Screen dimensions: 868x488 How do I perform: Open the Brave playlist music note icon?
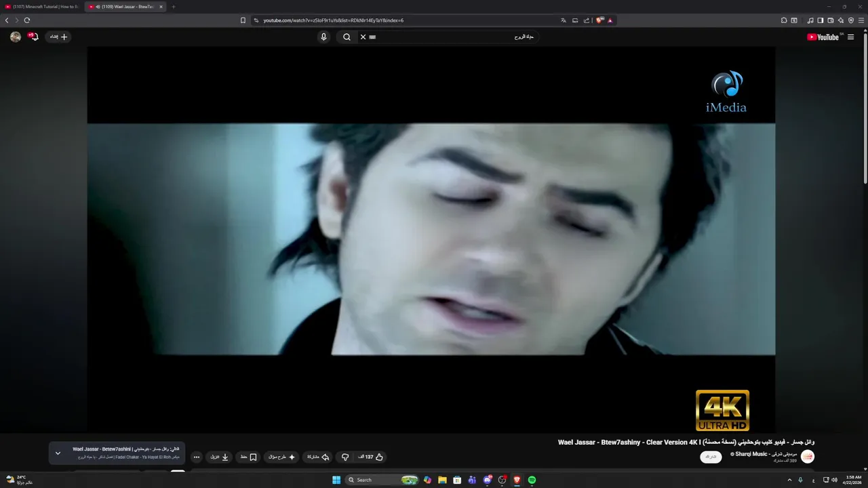(810, 20)
